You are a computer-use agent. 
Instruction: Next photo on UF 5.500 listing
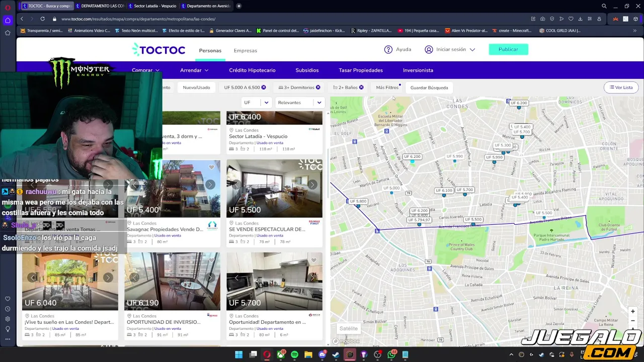coord(312,185)
